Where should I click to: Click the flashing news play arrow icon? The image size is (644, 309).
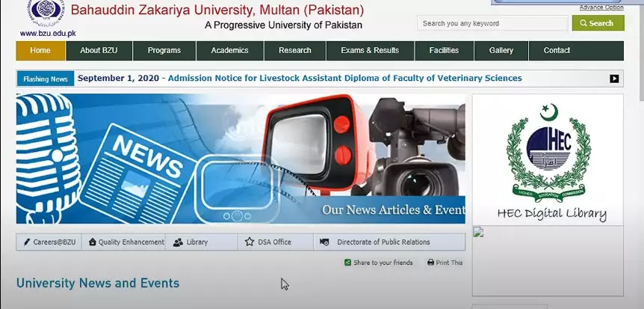[x=614, y=79]
